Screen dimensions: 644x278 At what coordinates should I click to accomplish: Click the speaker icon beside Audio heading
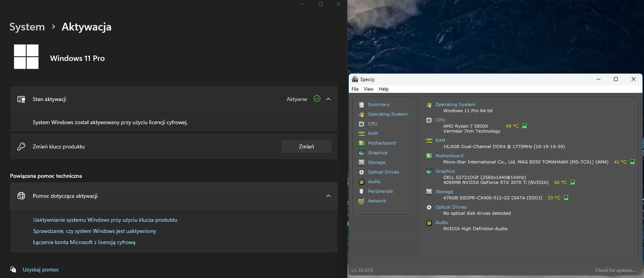coord(429,222)
